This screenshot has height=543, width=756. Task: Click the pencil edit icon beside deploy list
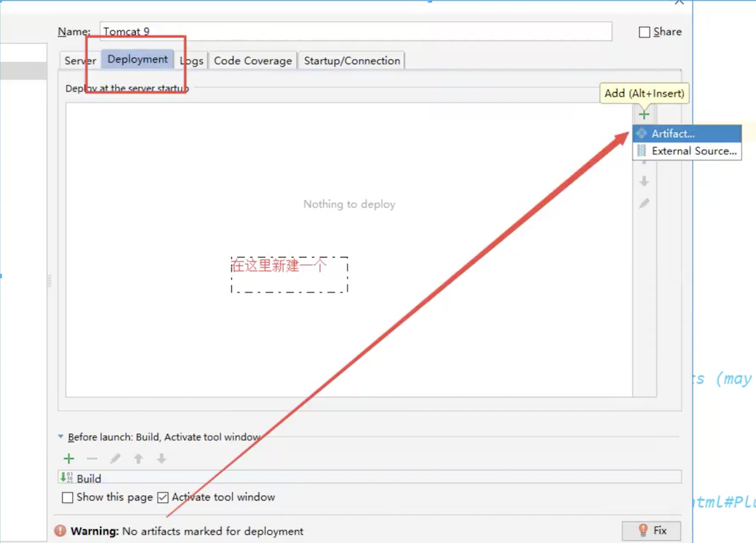tap(644, 204)
